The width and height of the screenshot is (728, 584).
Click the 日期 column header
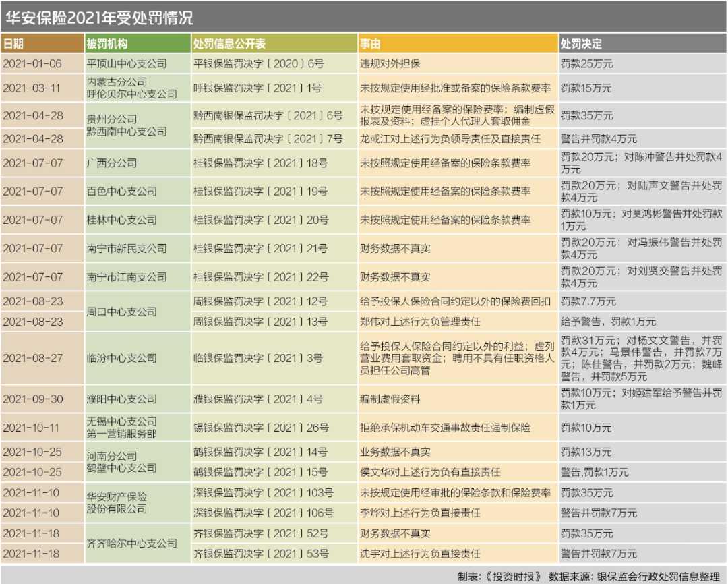[42, 44]
